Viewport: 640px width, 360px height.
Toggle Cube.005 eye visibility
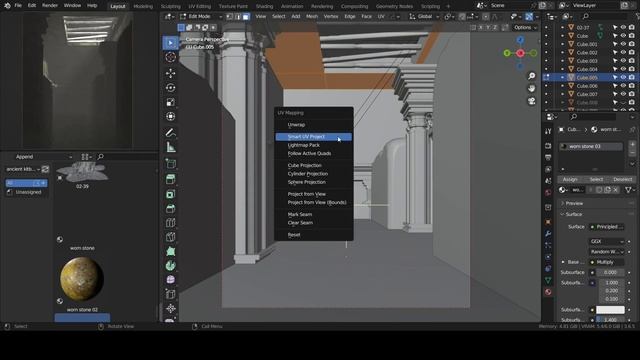pos(623,77)
